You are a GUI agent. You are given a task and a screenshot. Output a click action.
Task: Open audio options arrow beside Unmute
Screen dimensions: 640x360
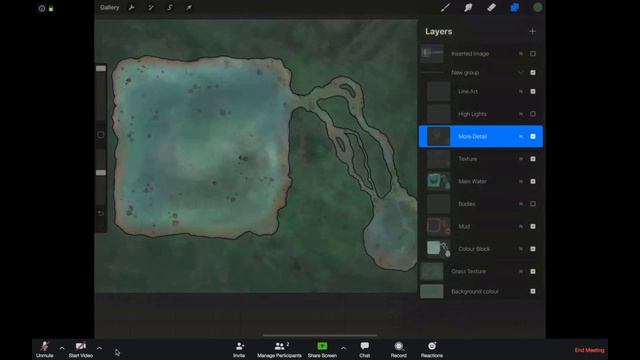point(62,348)
